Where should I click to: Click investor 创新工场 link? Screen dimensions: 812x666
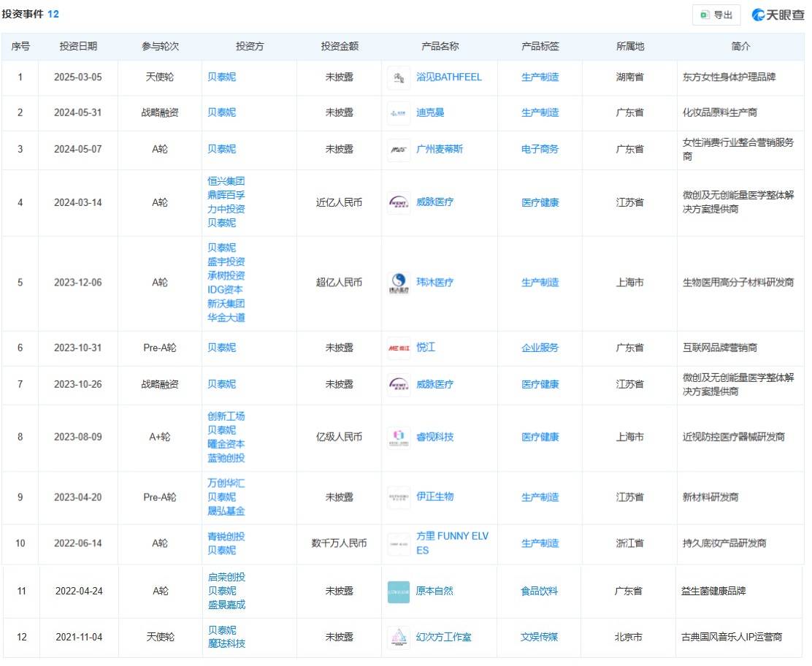(x=226, y=416)
